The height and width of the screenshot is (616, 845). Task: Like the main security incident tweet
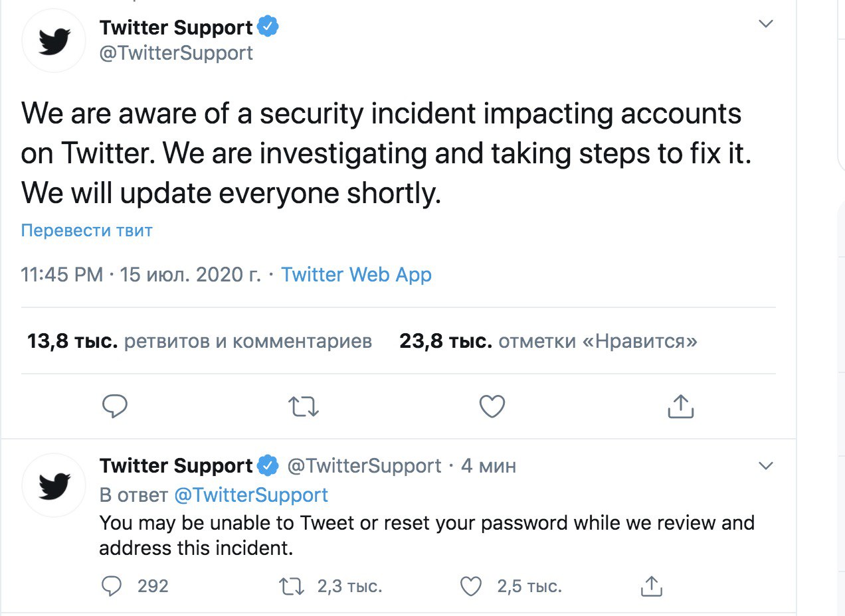492,406
